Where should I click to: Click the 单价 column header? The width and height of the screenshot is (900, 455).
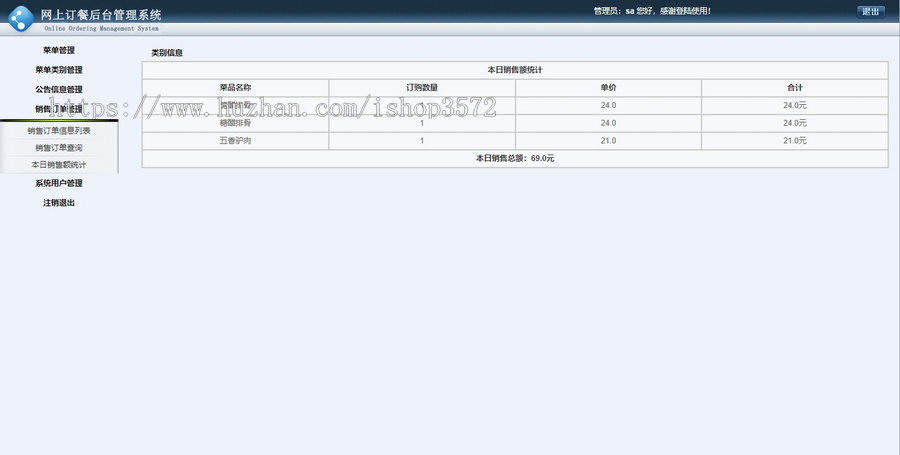(x=608, y=88)
